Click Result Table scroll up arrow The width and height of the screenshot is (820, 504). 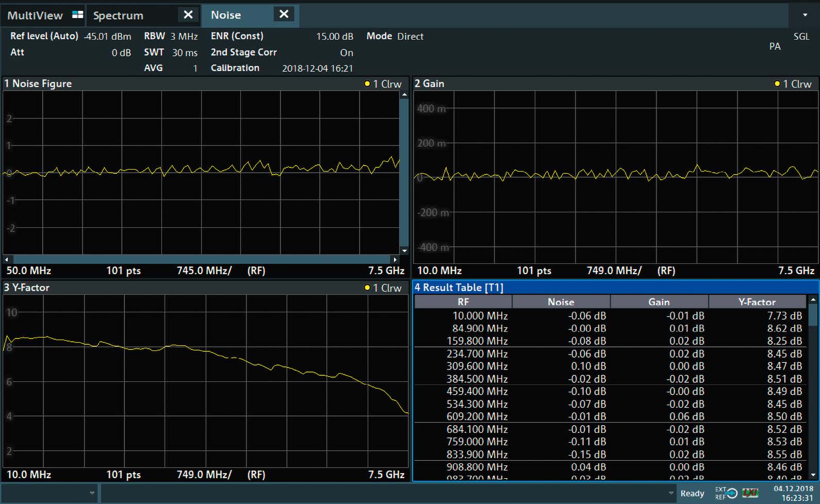coord(813,299)
